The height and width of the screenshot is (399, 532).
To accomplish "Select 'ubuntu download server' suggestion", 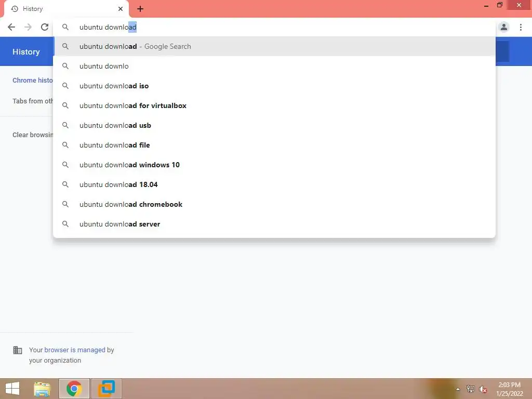I will [274, 224].
